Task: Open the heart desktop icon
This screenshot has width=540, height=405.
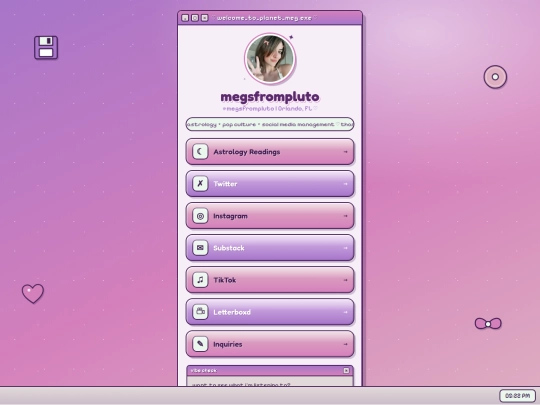Action: 33,293
